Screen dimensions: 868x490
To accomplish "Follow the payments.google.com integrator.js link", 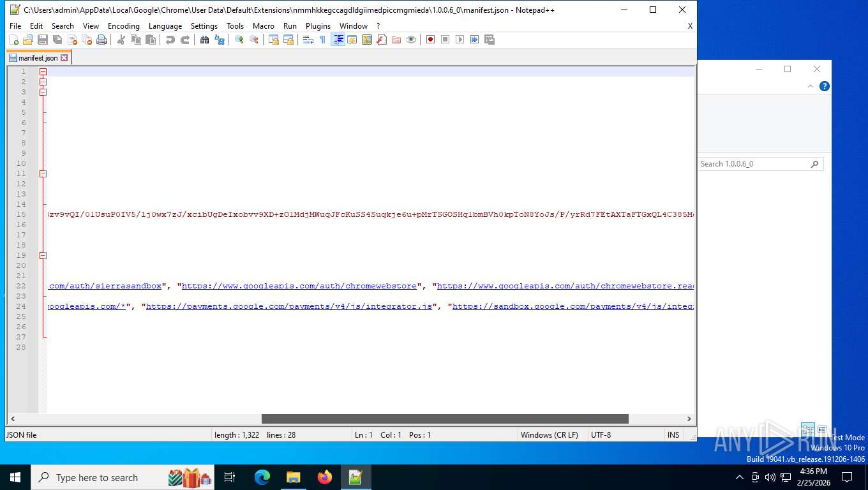I will click(x=289, y=306).
